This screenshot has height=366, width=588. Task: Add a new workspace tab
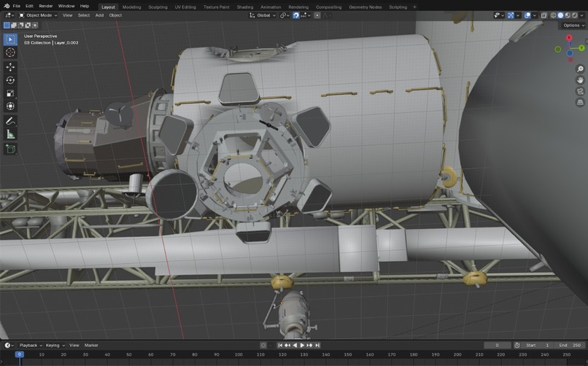414,7
